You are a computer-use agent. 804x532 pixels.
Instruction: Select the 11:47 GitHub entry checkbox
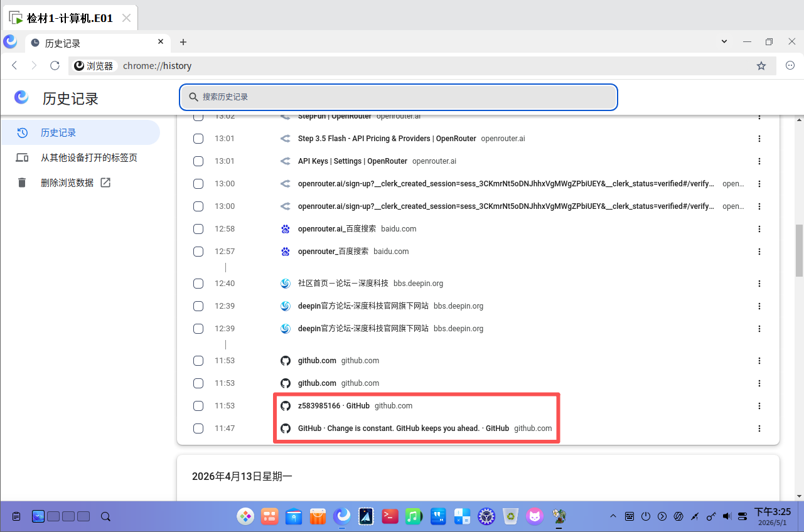198,428
